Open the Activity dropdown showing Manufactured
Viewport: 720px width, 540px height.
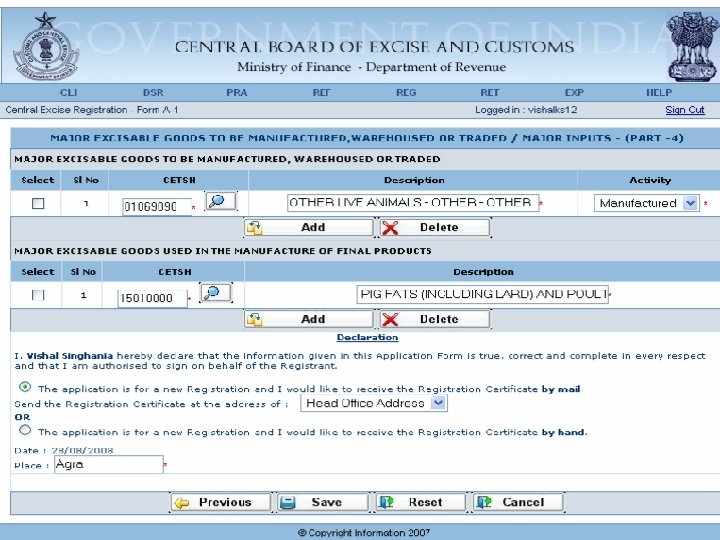[647, 203]
